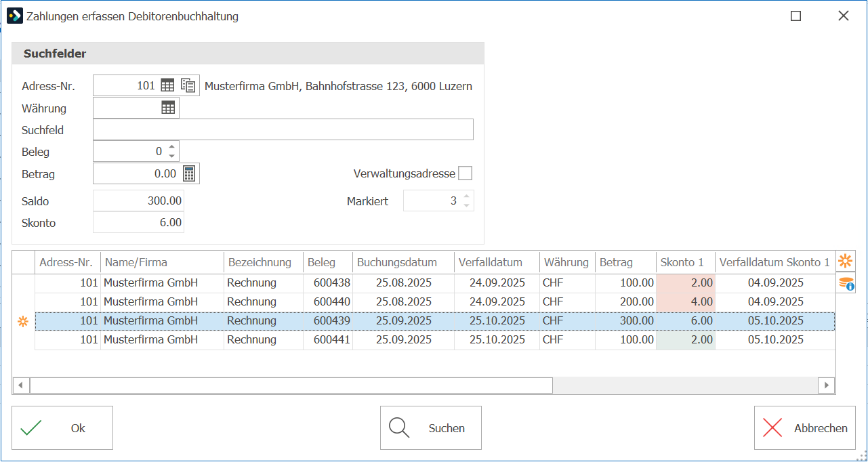Click Musterfirma GmbH address text beside Adress-Nr.
The width and height of the screenshot is (868, 462).
point(338,86)
